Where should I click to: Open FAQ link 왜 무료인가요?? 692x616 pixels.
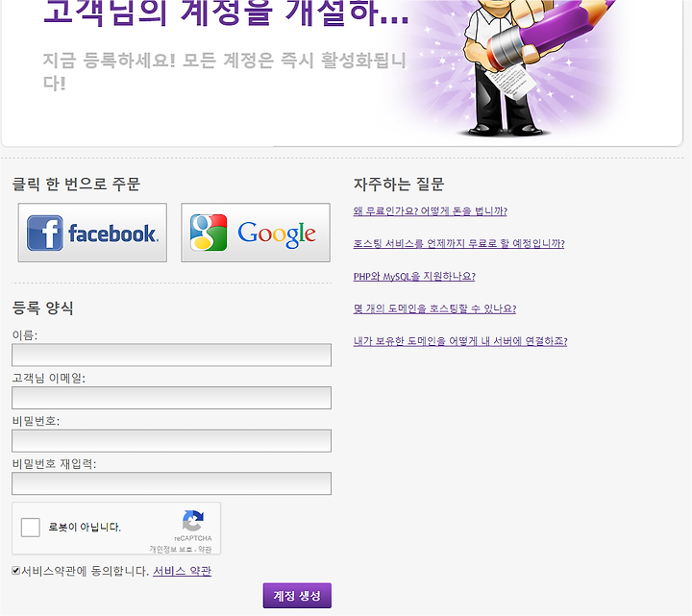(x=431, y=211)
